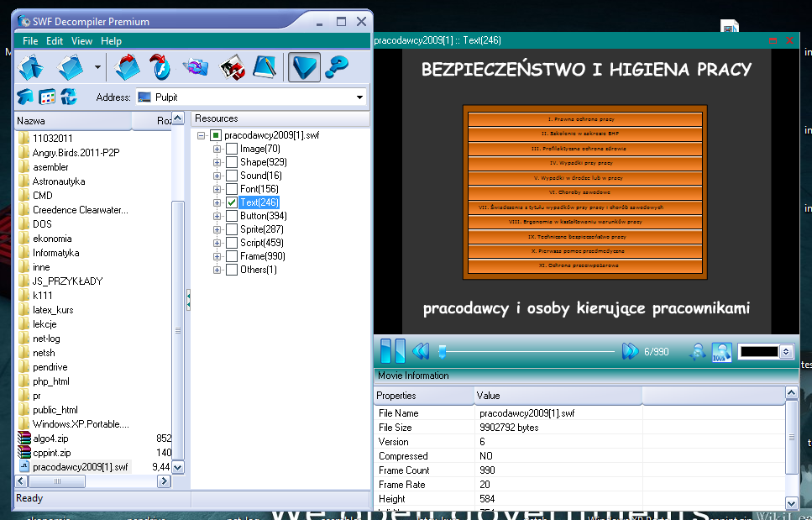Click the rewind double-arrow button
The width and height of the screenshot is (812, 520).
pos(421,351)
